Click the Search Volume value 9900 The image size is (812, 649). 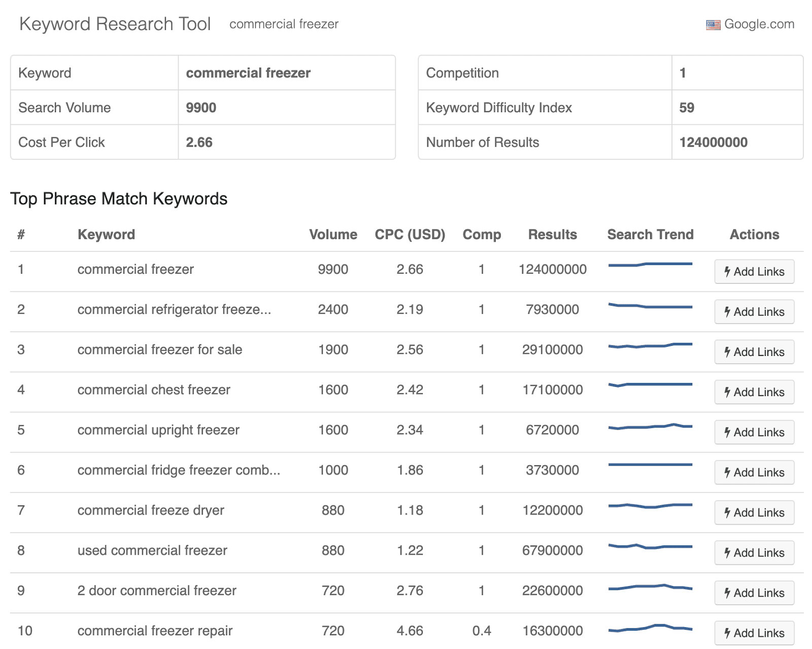(201, 107)
